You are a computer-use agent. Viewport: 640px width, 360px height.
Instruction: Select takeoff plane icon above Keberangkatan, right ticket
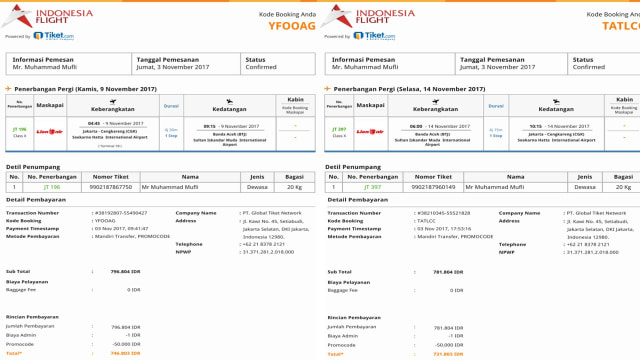436,102
